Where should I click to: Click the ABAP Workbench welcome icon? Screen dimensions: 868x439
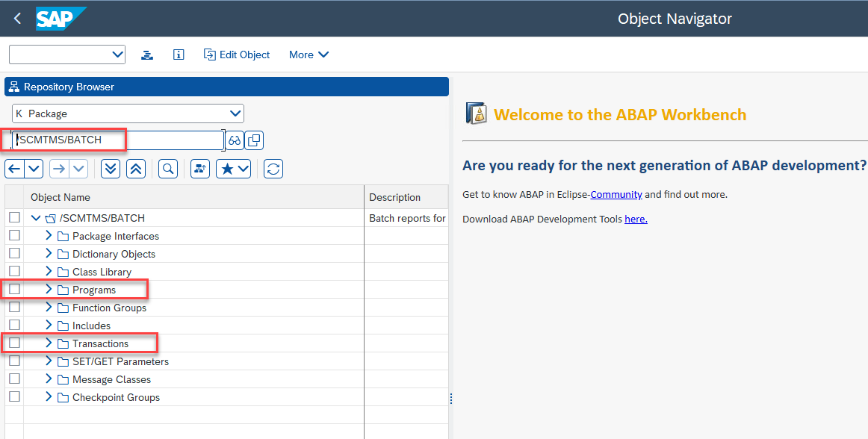476,113
